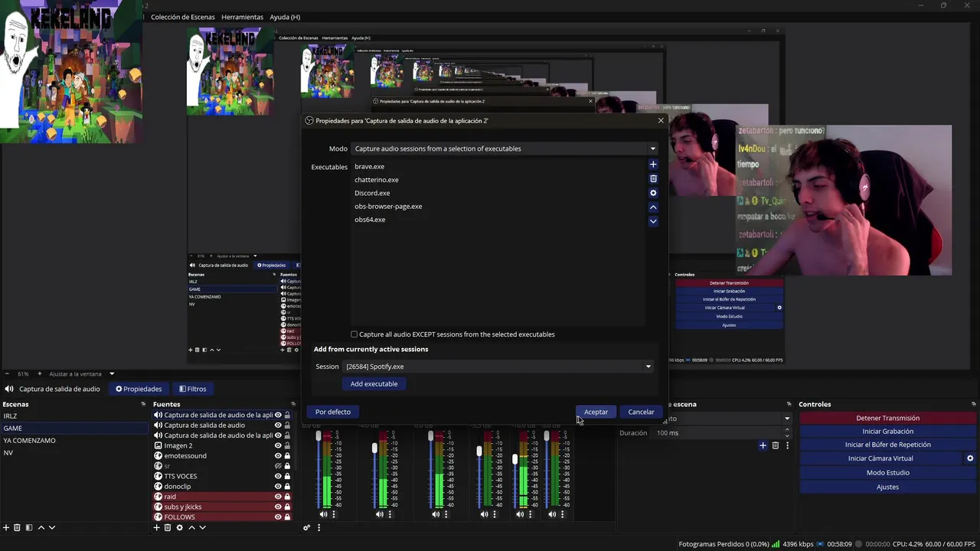Unlock the FOLLOWS source

click(287, 517)
